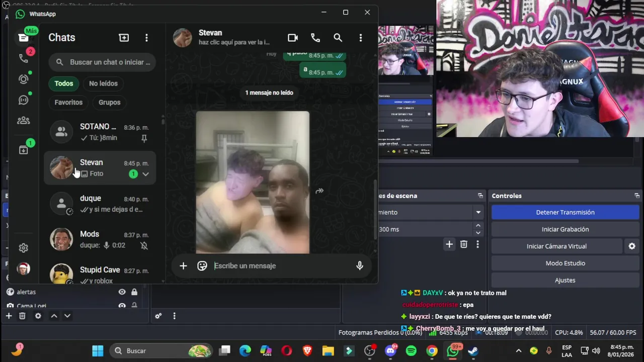This screenshot has height=362, width=644.
Task: Start a video call with Stevan
Action: click(x=293, y=38)
